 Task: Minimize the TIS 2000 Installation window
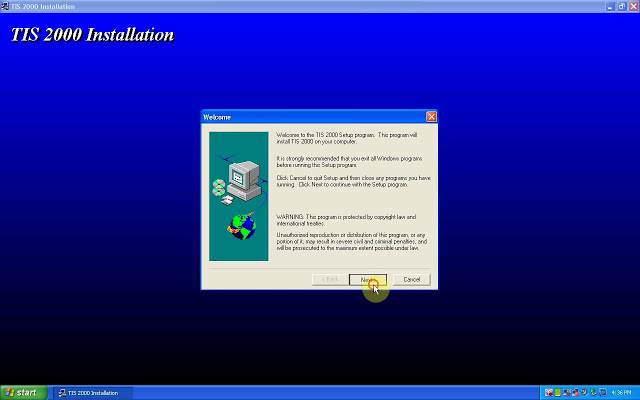610,7
